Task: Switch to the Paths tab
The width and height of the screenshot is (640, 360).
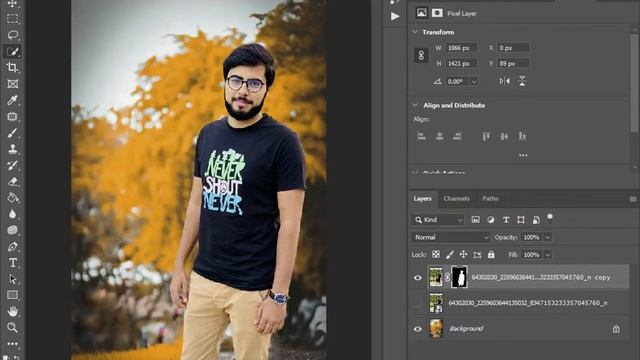Action: coord(490,199)
